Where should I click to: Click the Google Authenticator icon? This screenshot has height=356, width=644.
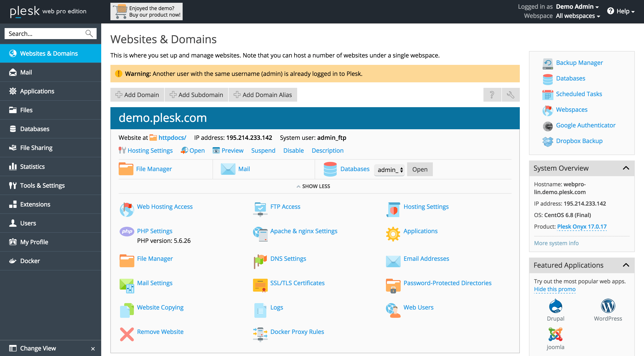coord(548,126)
